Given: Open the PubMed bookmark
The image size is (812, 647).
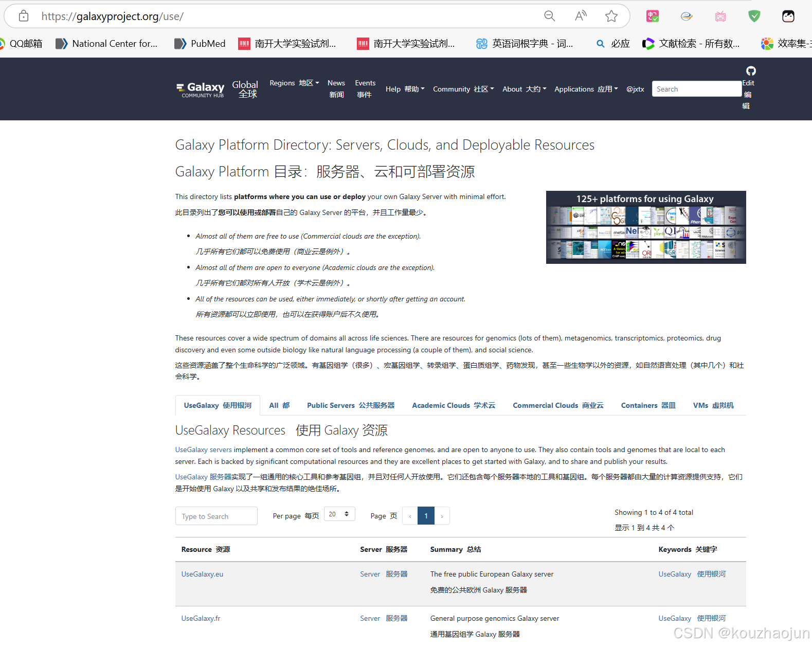Looking at the screenshot, I should pos(200,44).
